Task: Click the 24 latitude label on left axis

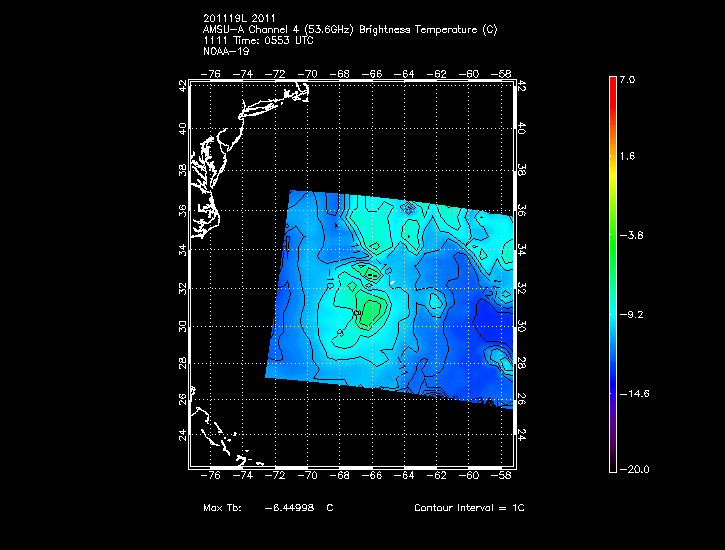Action: 183,435
